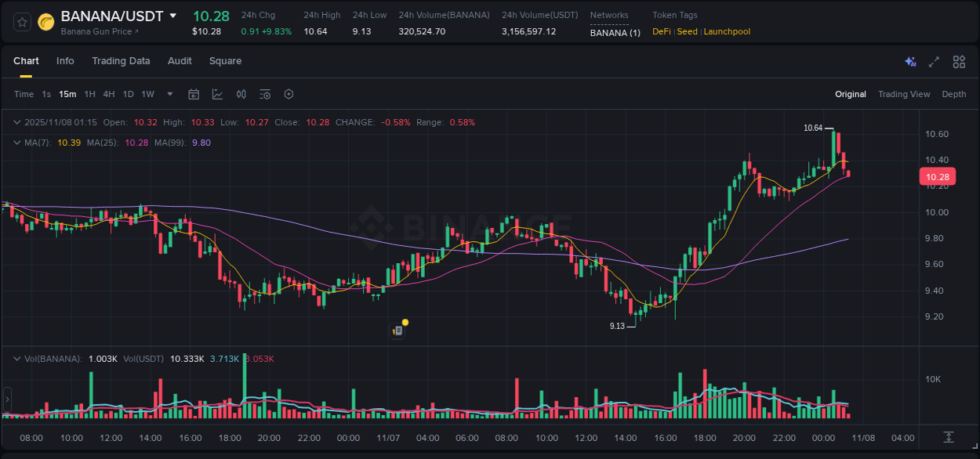Open the hexagon chart settings icon
The width and height of the screenshot is (980, 459).
point(289,94)
